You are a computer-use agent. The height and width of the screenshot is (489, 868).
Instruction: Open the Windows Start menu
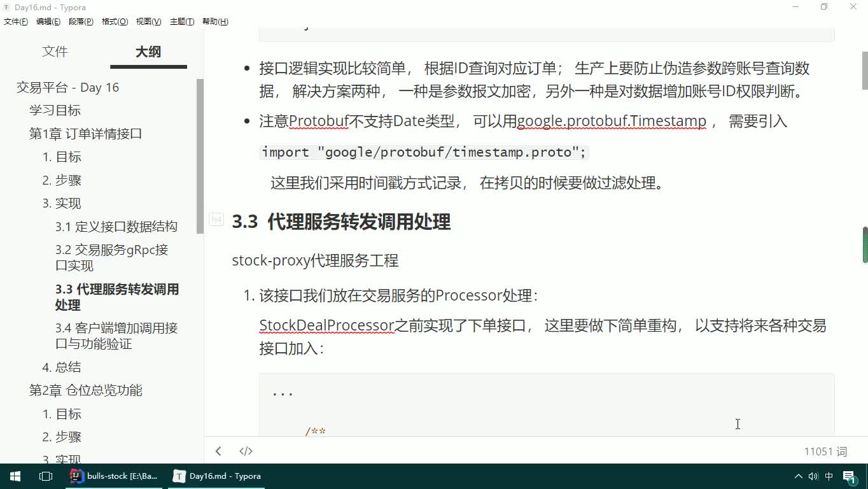point(15,476)
